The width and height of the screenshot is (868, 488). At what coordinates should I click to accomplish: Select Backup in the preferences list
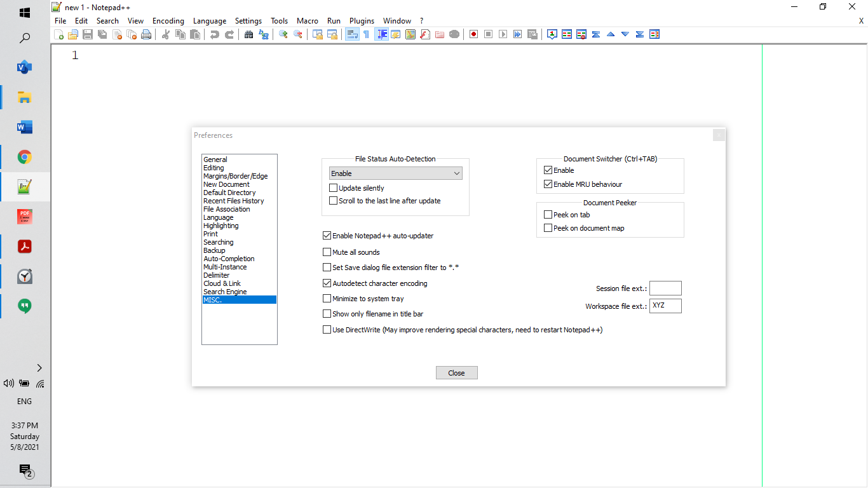(239, 250)
